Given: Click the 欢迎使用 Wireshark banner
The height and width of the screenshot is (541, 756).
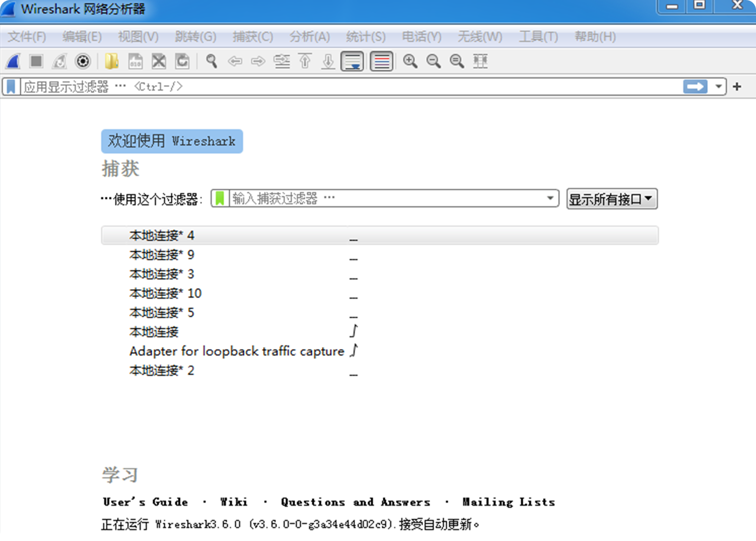Looking at the screenshot, I should [x=172, y=141].
